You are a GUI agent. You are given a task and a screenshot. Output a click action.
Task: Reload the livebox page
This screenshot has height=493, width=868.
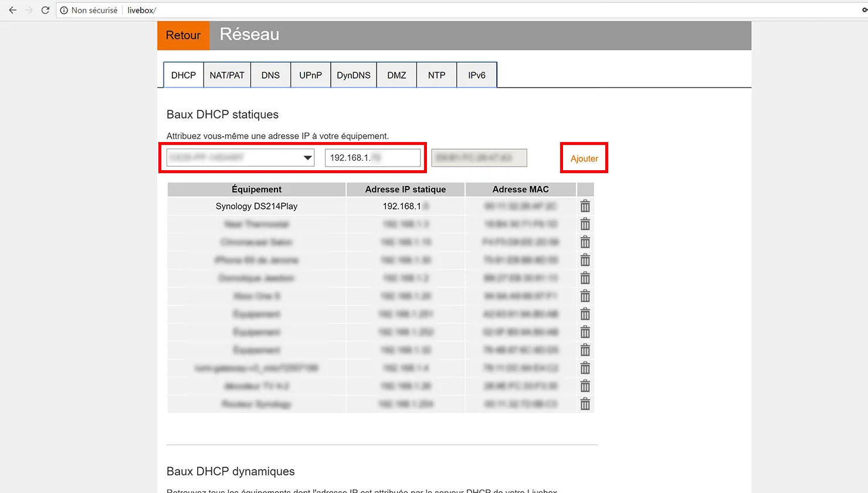45,10
